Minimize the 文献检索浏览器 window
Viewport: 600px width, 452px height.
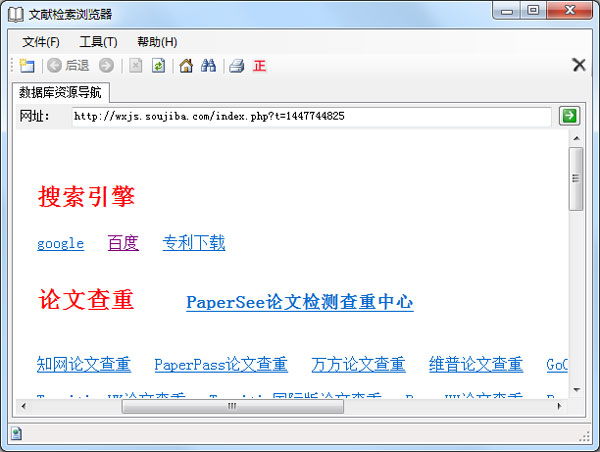(x=507, y=11)
